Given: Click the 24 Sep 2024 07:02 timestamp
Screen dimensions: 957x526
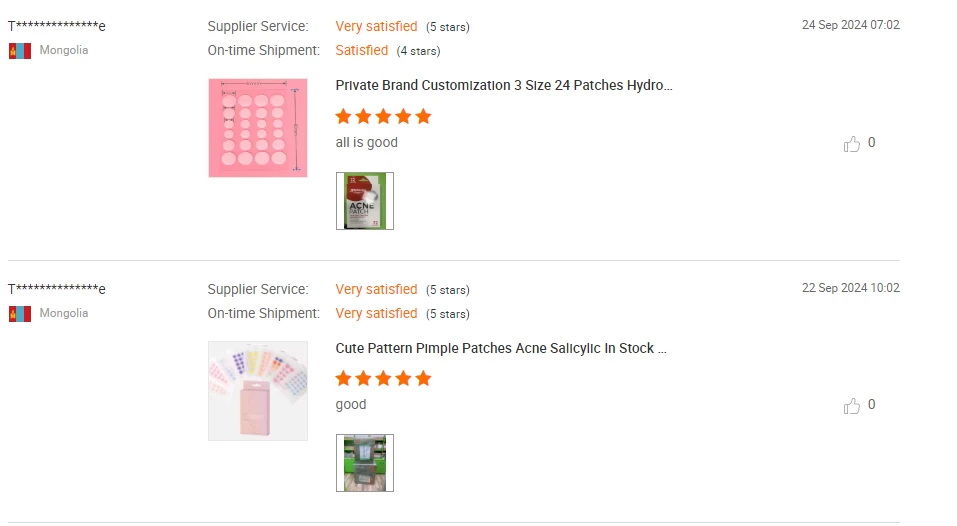Looking at the screenshot, I should (x=851, y=25).
